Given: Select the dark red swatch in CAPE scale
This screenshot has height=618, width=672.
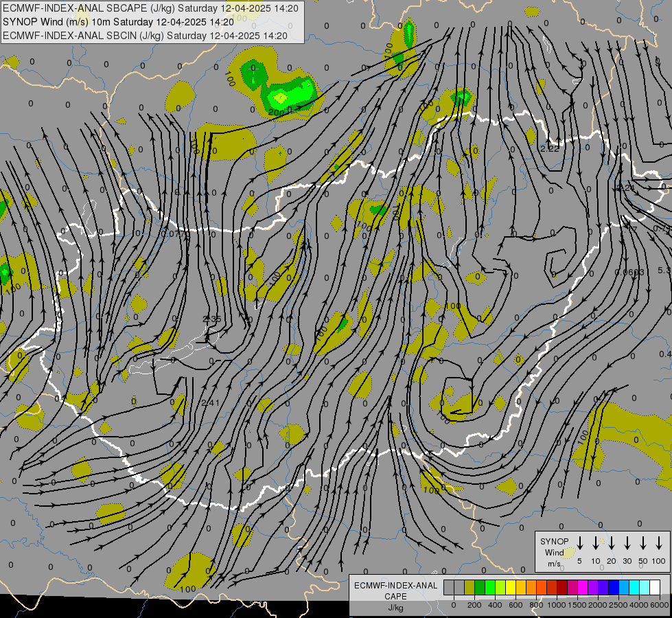Looking at the screenshot, I should (562, 587).
